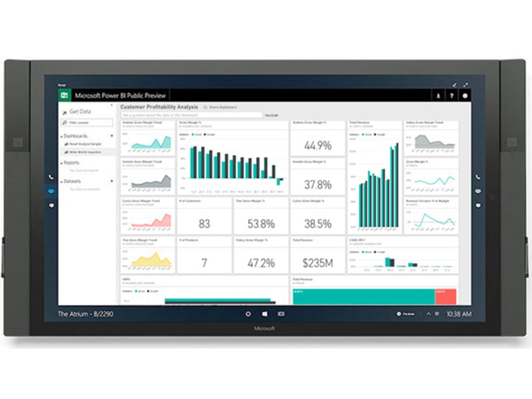Open the Valery Gross Margin Trend tile
This screenshot has height=399, width=532.
click(x=431, y=138)
